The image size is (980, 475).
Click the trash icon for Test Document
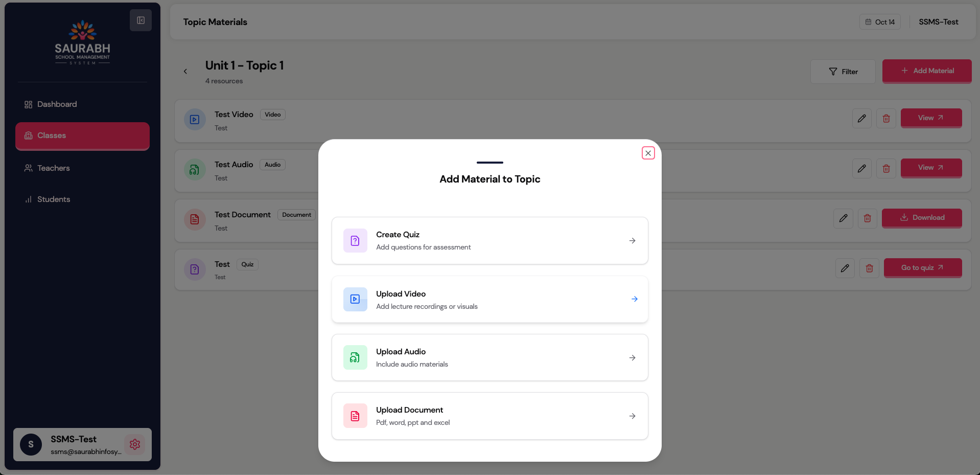click(867, 218)
